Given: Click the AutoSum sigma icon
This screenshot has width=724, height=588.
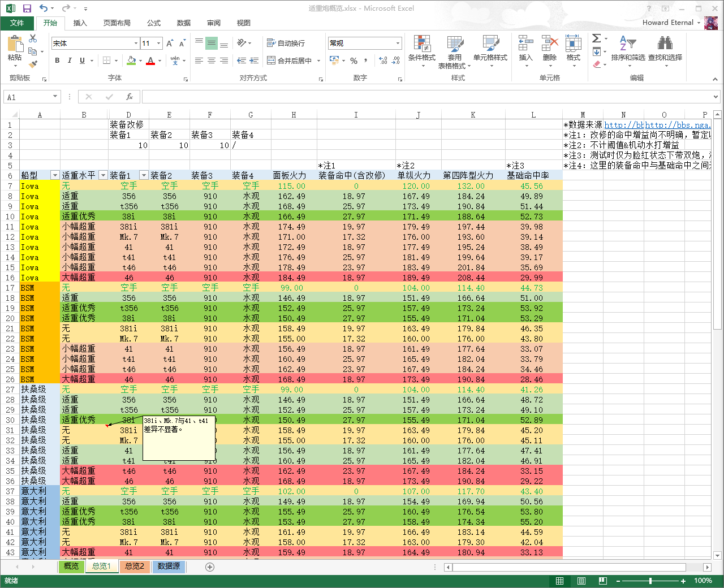Looking at the screenshot, I should click(596, 38).
